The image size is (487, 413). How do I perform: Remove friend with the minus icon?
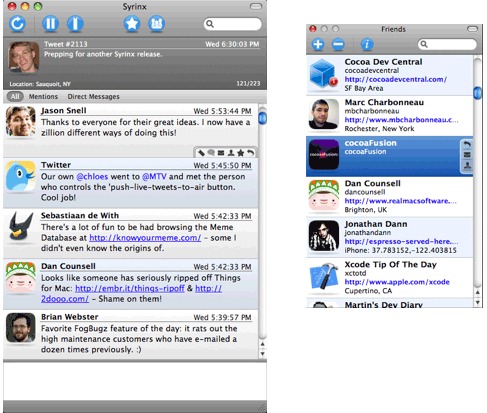pyautogui.click(x=338, y=44)
